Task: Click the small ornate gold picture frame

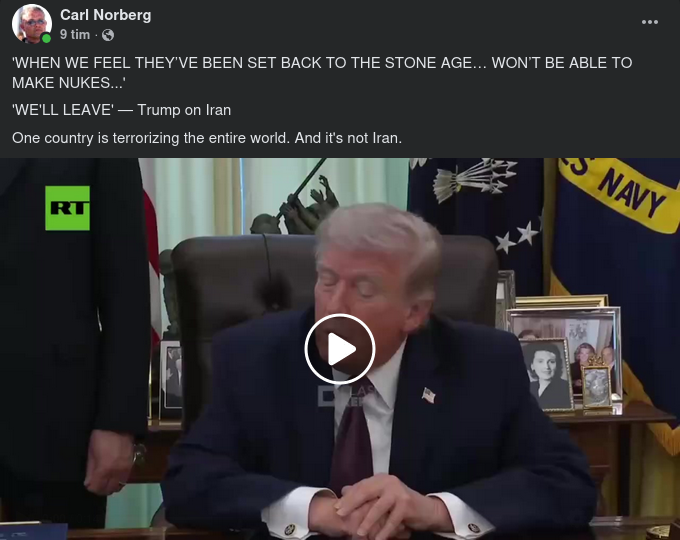Action: click(x=596, y=383)
